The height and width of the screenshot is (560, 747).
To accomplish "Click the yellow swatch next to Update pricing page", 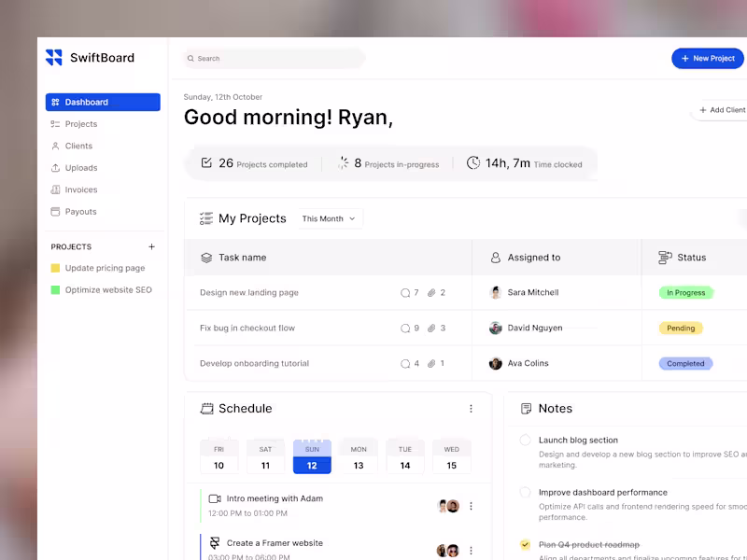I will pos(53,268).
